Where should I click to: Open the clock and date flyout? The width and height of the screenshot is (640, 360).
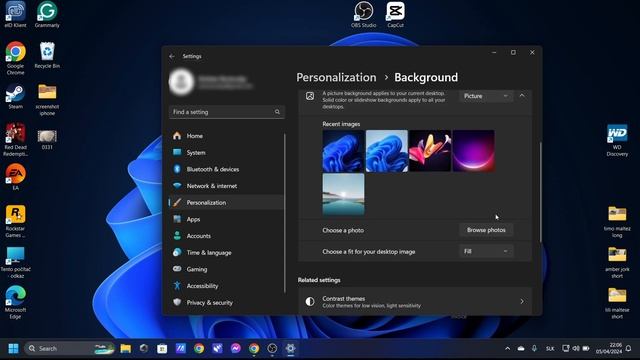tap(609, 349)
